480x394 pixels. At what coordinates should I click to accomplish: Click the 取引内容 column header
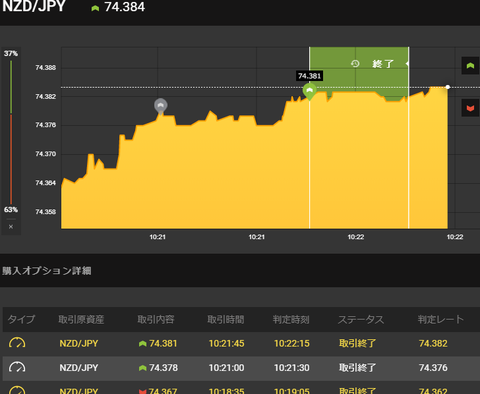156,319
